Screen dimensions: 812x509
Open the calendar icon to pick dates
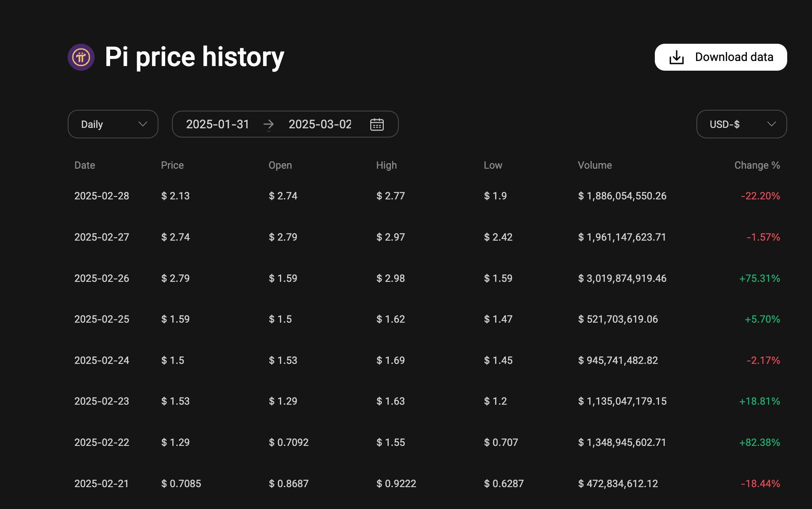tap(377, 124)
